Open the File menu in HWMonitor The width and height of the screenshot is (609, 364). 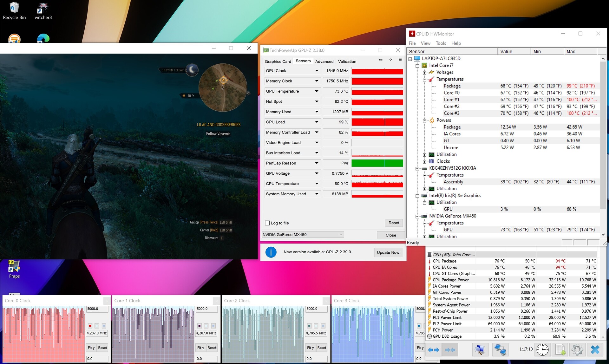click(x=412, y=43)
